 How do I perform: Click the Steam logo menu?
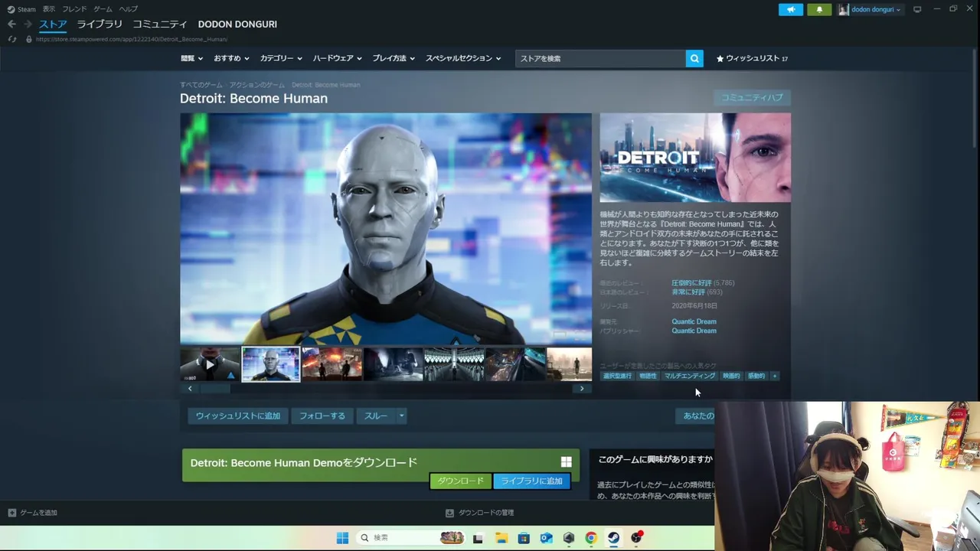[21, 9]
